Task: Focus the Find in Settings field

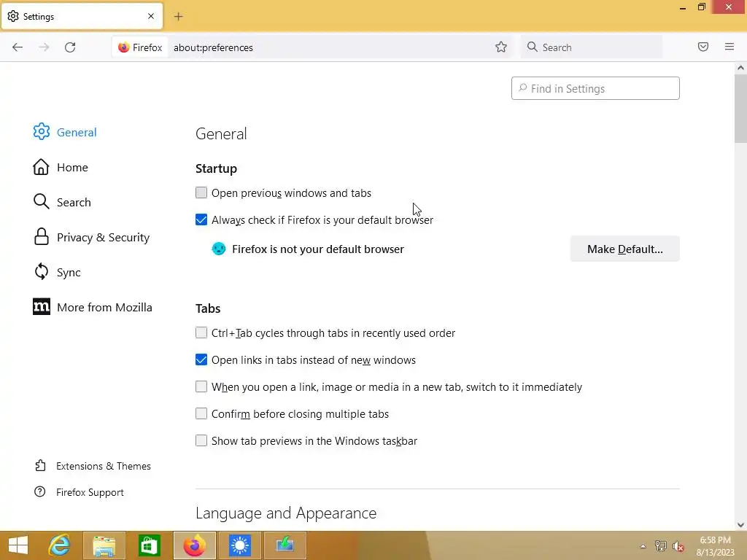Action: coord(595,88)
